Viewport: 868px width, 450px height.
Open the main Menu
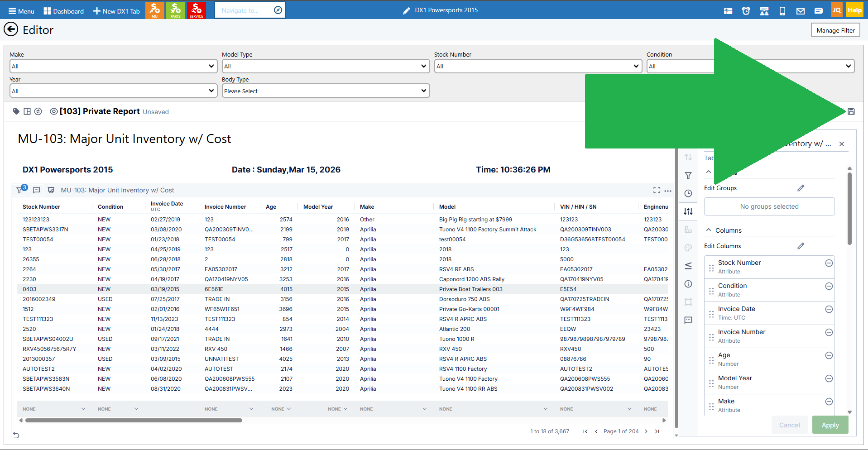[21, 11]
